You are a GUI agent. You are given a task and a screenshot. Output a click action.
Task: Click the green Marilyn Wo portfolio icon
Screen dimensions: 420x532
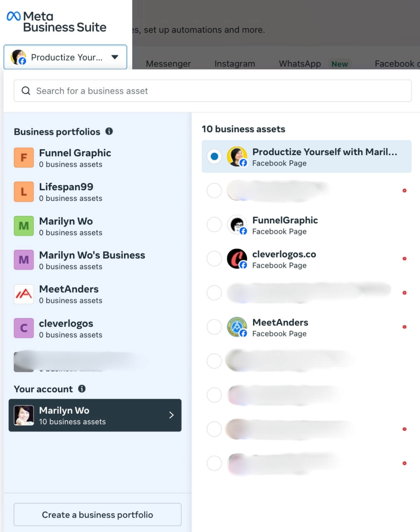click(x=23, y=226)
